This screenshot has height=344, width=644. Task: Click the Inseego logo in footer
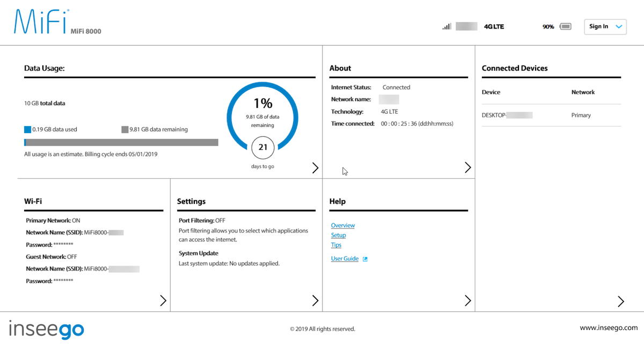coord(46,328)
